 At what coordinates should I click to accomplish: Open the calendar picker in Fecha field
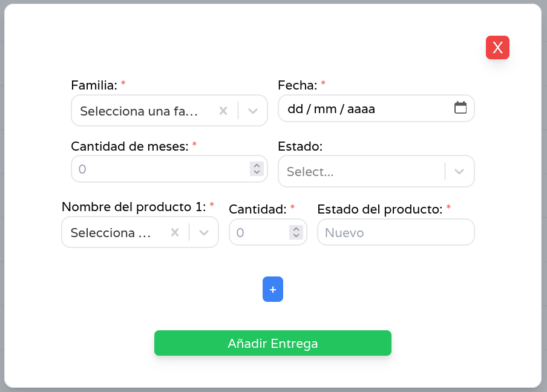pyautogui.click(x=460, y=108)
